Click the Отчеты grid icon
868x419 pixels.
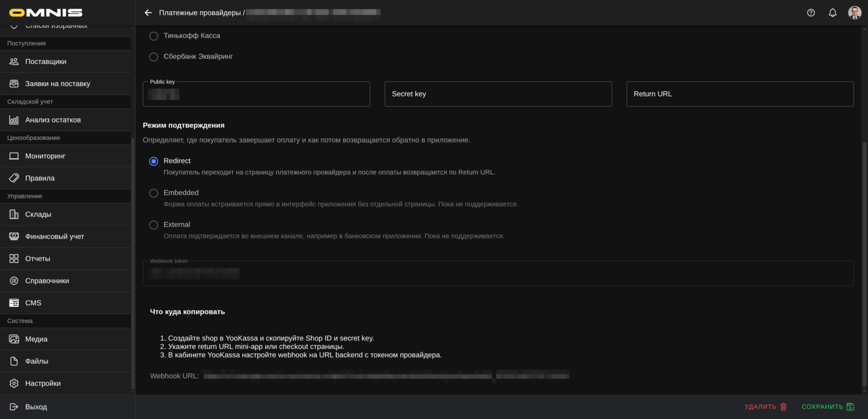click(x=13, y=258)
